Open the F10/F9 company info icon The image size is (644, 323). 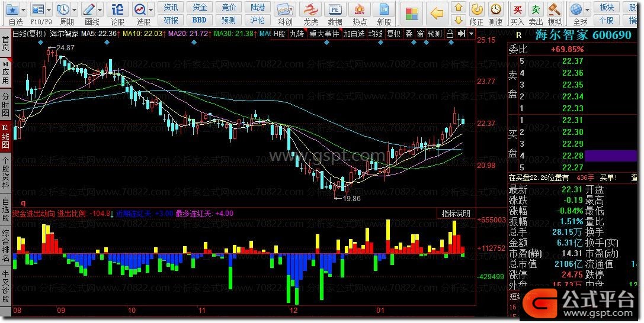pyautogui.click(x=38, y=9)
